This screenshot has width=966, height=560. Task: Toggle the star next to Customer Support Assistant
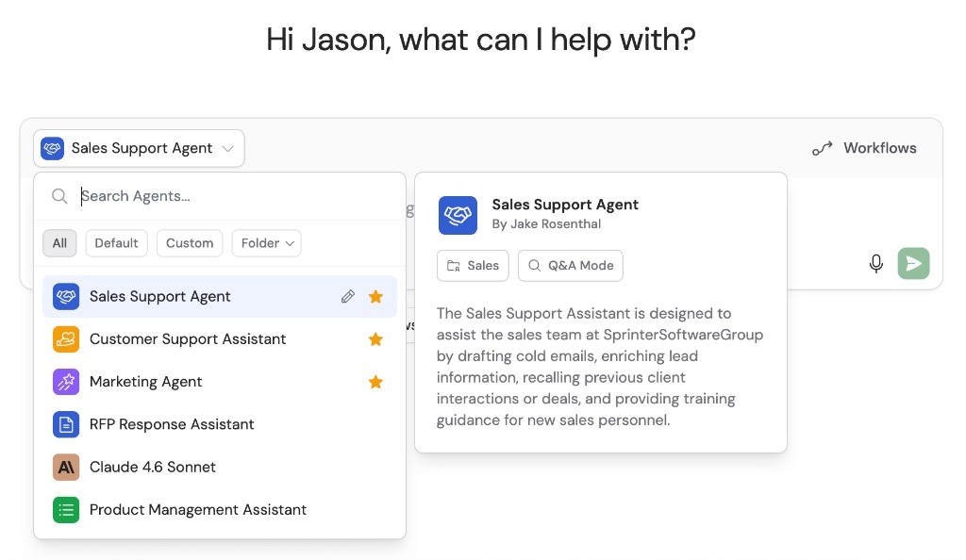(x=375, y=338)
